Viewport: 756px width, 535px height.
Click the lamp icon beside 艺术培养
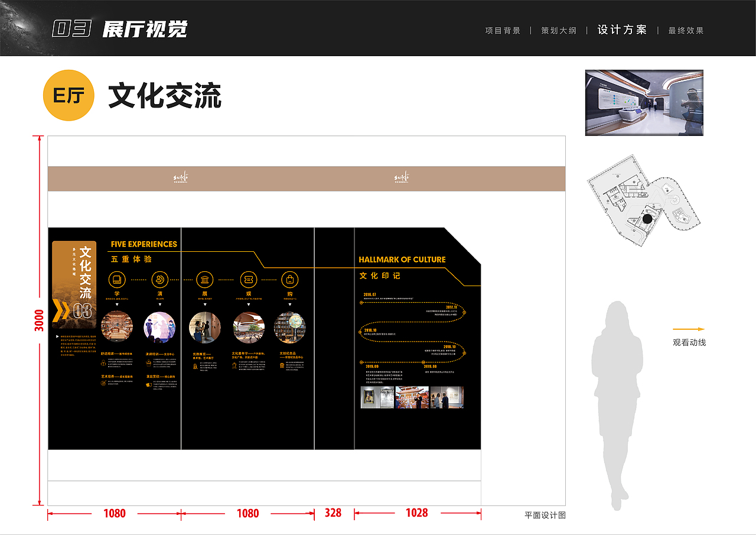103,383
